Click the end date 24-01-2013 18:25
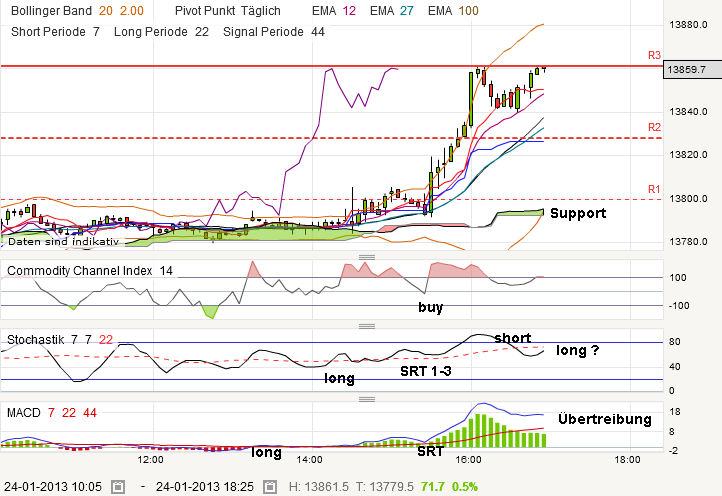 tap(205, 486)
